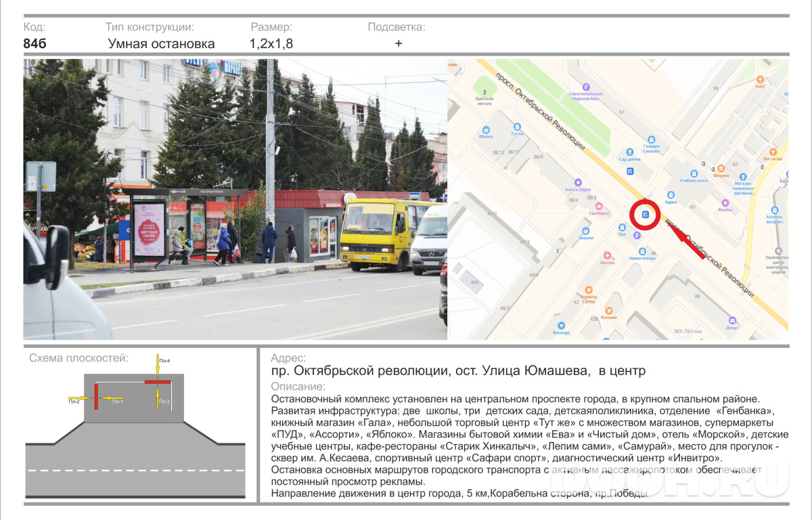The height and width of the screenshot is (520, 812).
Task: Click the Адрес: heading
Action: 288,358
